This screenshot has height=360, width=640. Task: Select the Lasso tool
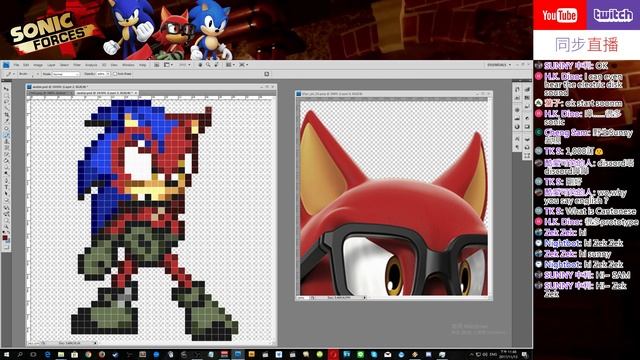point(6,102)
